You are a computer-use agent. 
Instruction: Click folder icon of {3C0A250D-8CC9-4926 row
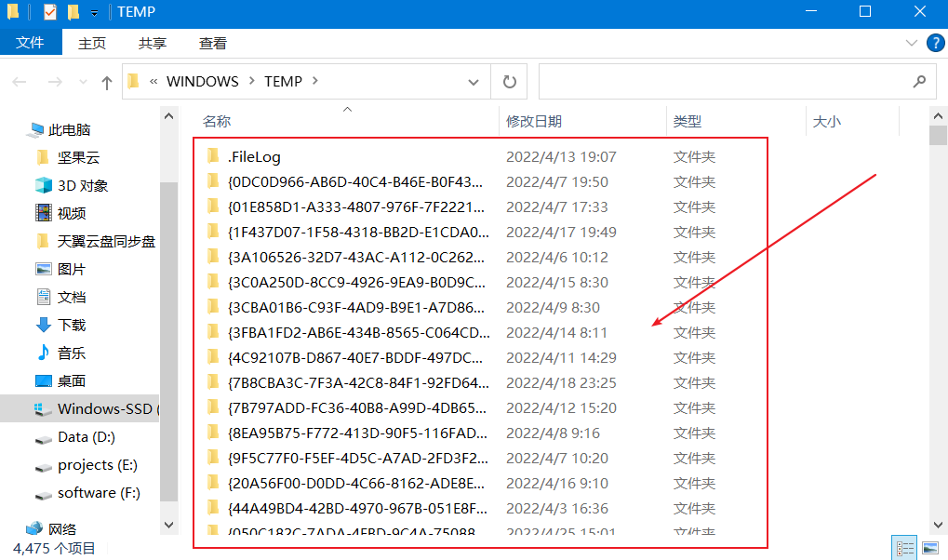[213, 282]
